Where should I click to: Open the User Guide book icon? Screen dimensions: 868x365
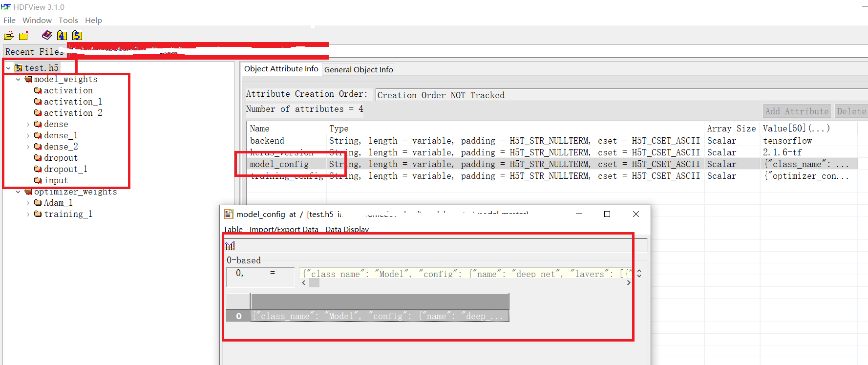pos(47,35)
